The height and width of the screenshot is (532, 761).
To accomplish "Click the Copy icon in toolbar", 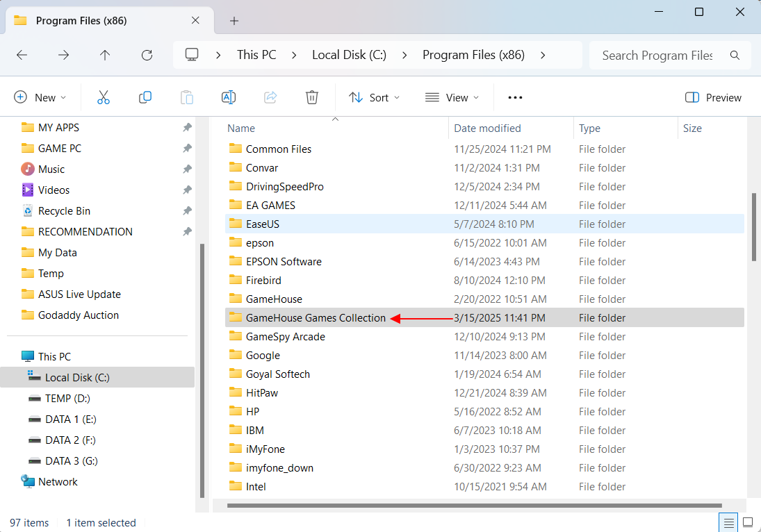I will coord(145,97).
